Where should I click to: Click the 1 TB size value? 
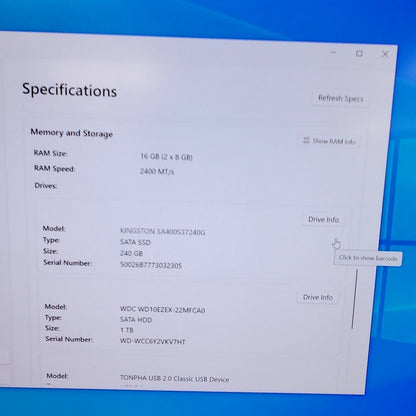tap(127, 330)
